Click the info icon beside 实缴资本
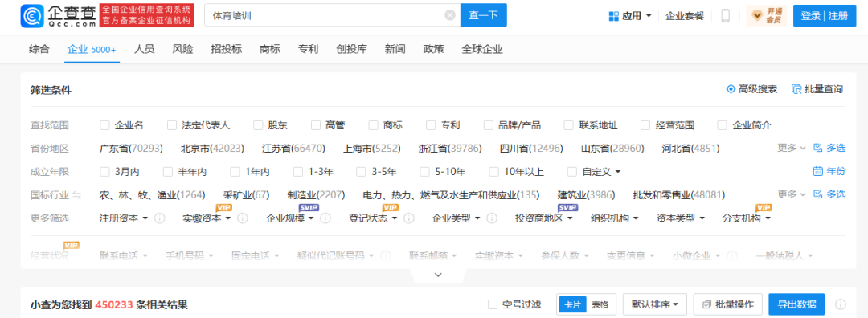Image resolution: width=868 pixels, height=318 pixels. coord(243,218)
